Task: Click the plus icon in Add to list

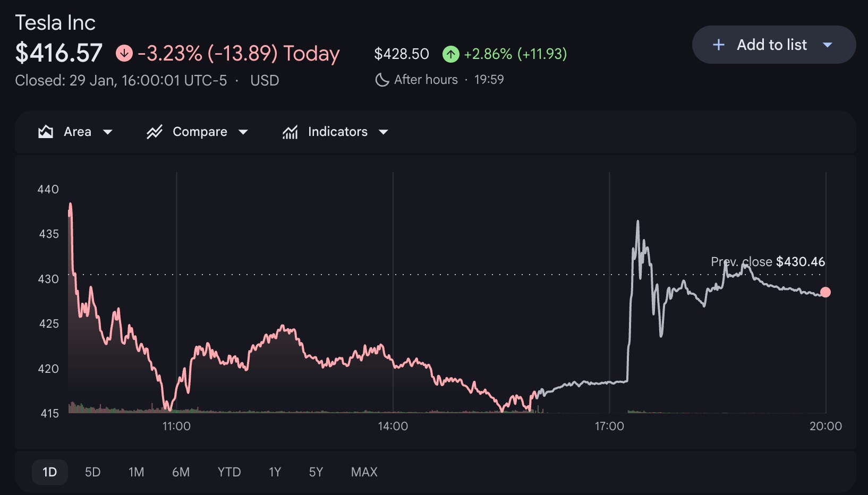Action: 718,45
